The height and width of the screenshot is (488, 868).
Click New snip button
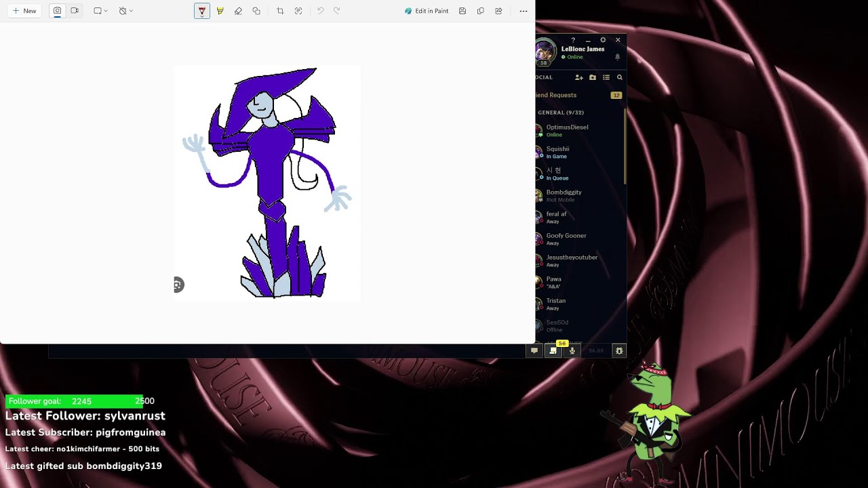coord(24,11)
